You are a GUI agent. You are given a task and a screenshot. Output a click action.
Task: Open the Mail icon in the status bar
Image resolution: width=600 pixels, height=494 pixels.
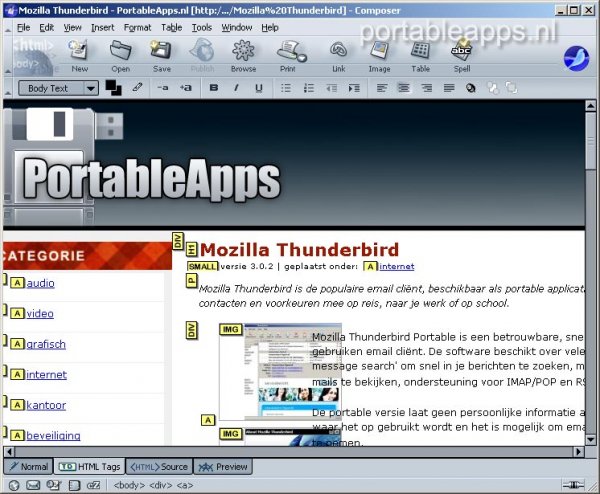coord(33,485)
